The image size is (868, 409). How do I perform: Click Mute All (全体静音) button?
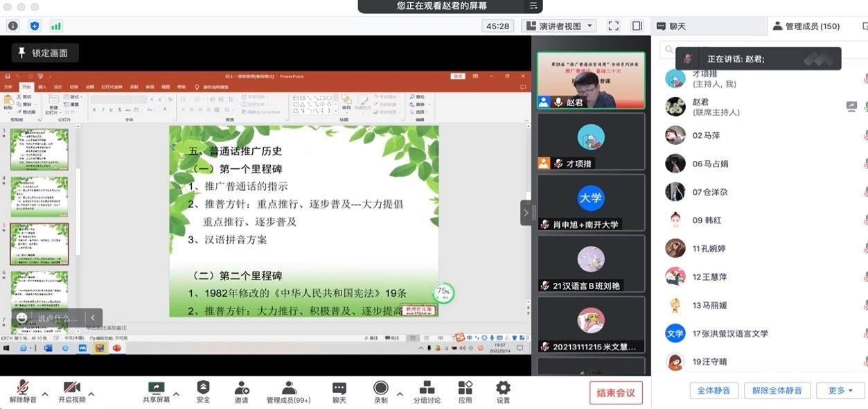pyautogui.click(x=714, y=390)
